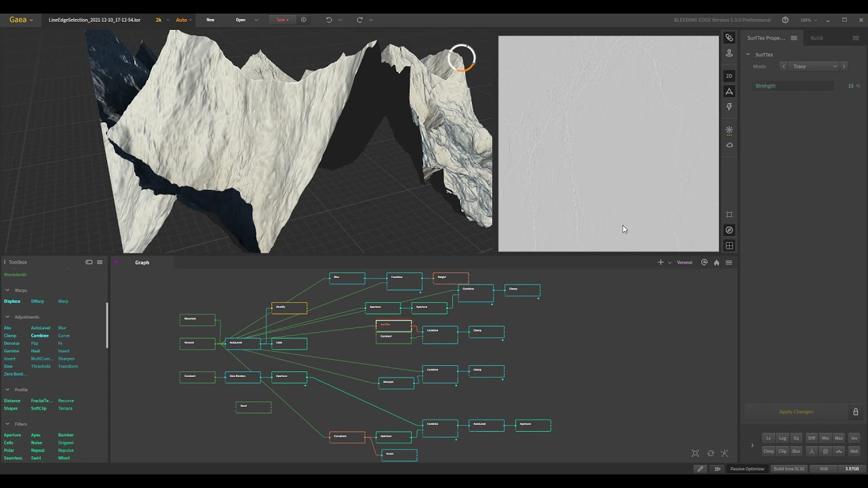
Task: Click the graph home icon
Action: (x=716, y=262)
